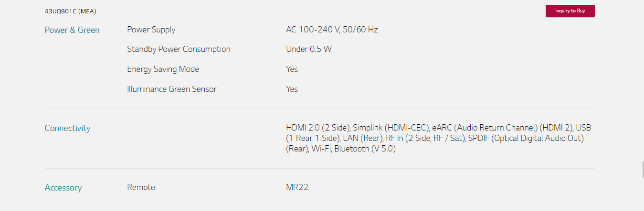Screen dimensions: 644x211
Task: Click the Yes value for Illuminance Green Sensor
Action: (x=292, y=89)
